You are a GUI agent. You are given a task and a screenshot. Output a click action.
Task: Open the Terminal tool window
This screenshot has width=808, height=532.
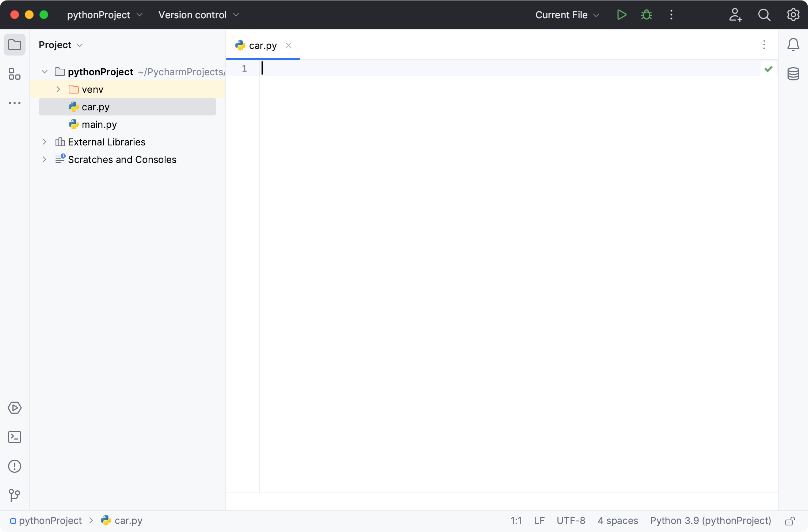click(15, 437)
